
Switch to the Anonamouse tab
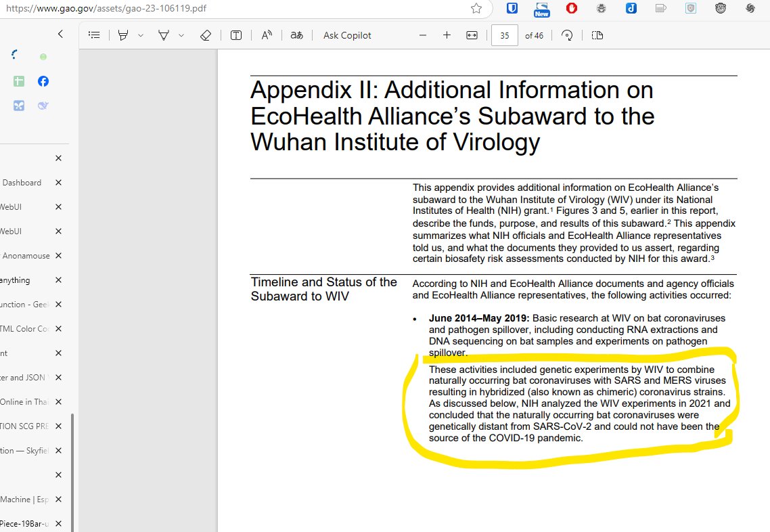[24, 256]
